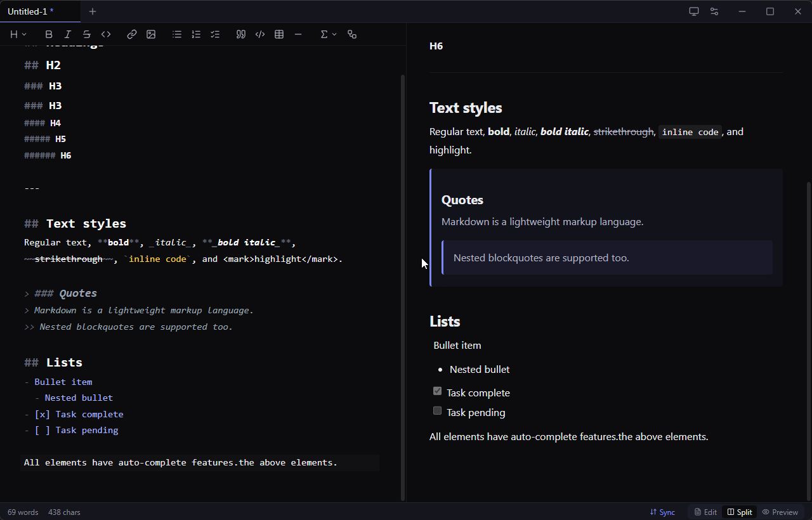Click the preview pane vertical scrollbar
This screenshot has height=520, width=812.
tap(808, 342)
